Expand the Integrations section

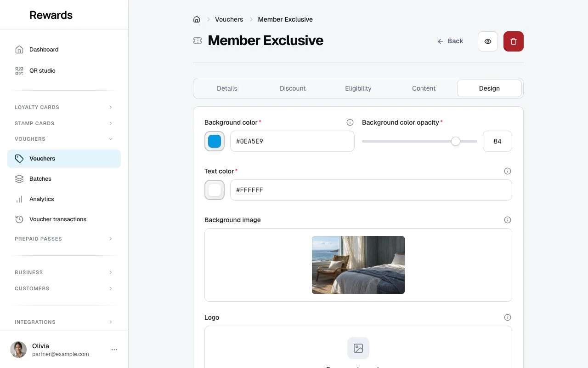[64, 322]
